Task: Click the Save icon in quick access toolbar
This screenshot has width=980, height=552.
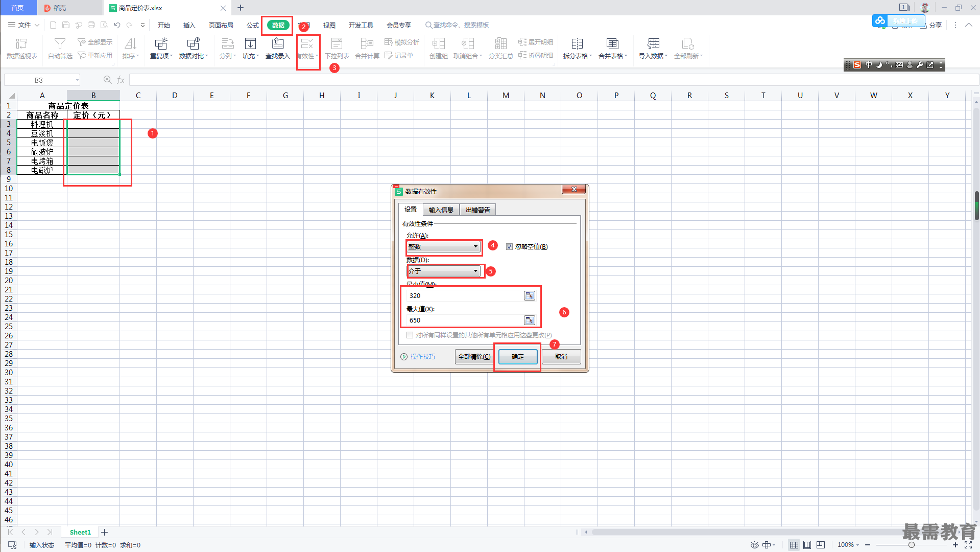Action: [x=65, y=25]
